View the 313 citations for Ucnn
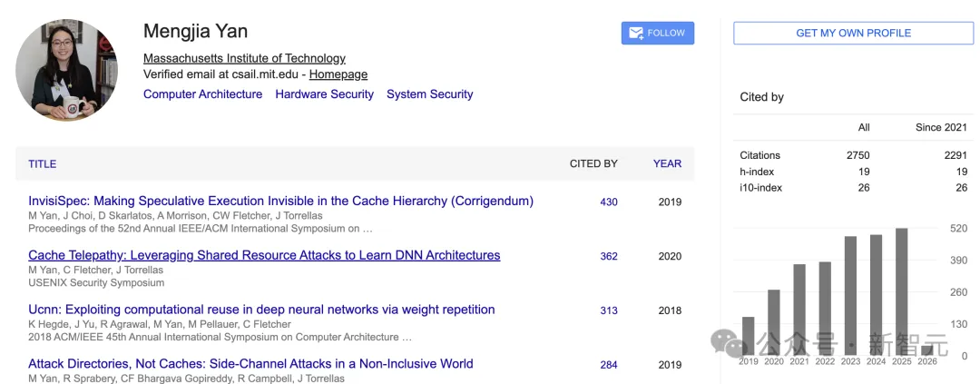The image size is (980, 384). click(x=608, y=311)
